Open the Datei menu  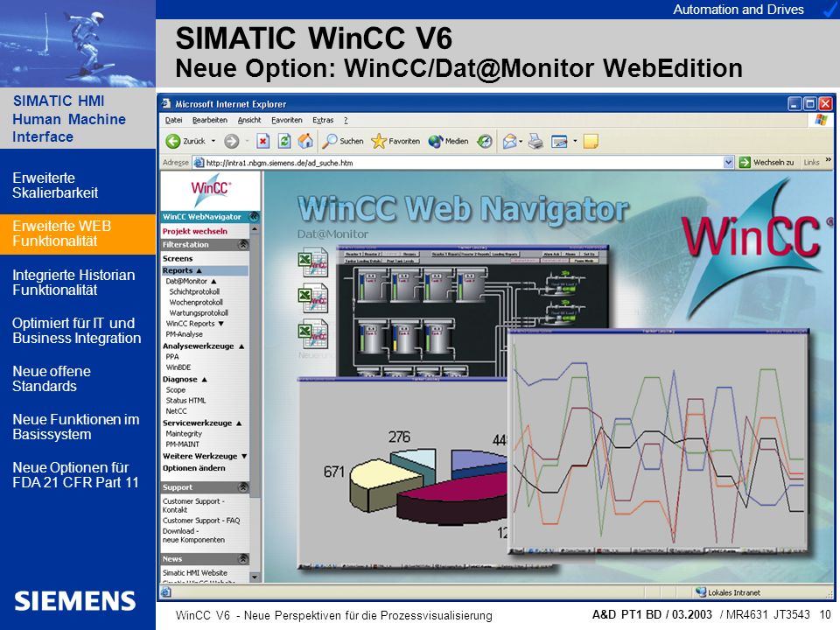pyautogui.click(x=173, y=120)
